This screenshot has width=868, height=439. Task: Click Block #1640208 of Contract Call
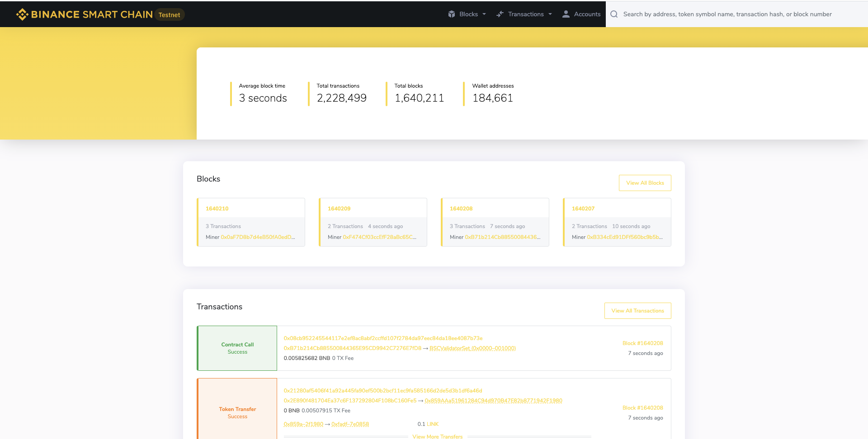click(x=642, y=343)
